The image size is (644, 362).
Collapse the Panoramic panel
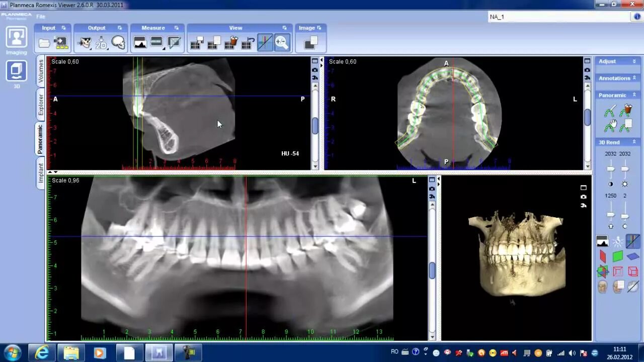pyautogui.click(x=634, y=95)
